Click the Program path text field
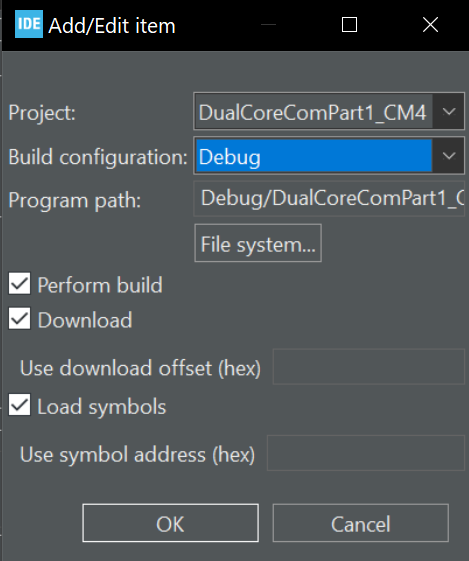The height and width of the screenshot is (561, 469). [329, 199]
